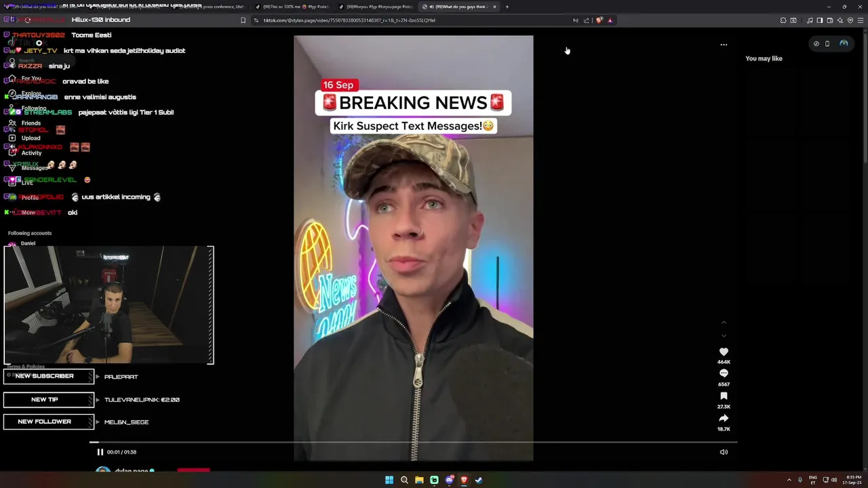Screen dimensions: 868x488
Task: Bookmark this page in the address bar
Action: (243, 20)
